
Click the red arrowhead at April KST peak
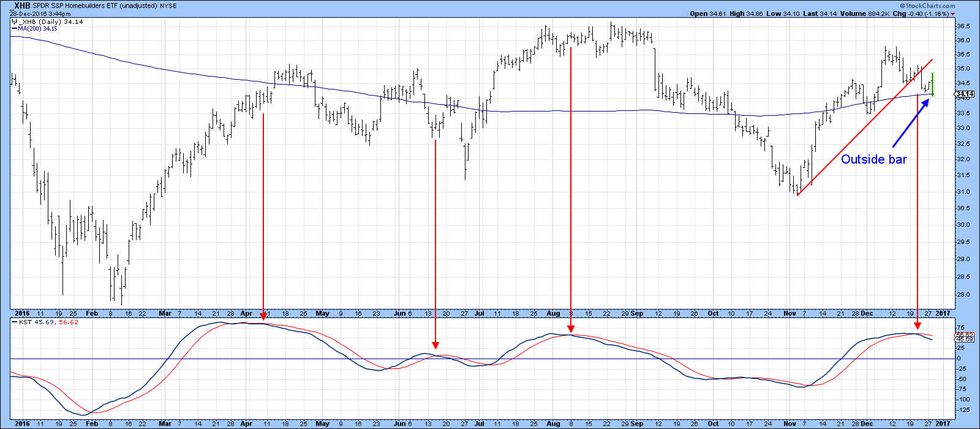pos(263,316)
